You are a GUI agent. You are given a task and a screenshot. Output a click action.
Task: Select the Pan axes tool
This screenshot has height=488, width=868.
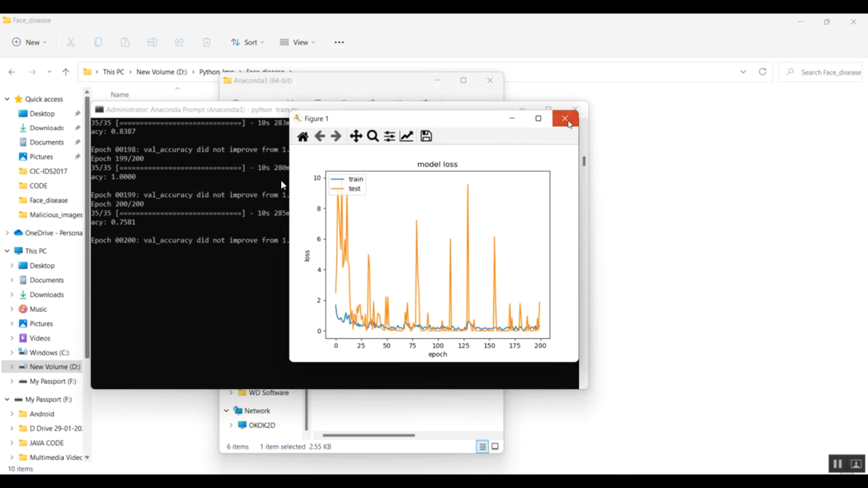click(356, 136)
